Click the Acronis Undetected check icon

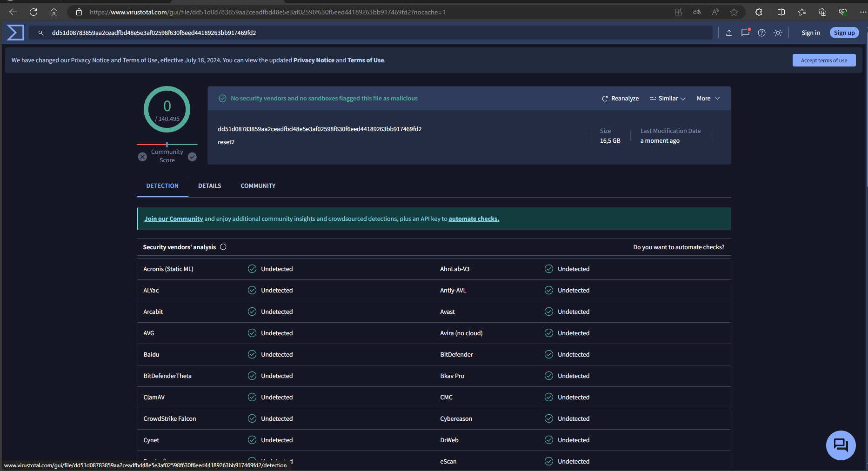(x=252, y=269)
